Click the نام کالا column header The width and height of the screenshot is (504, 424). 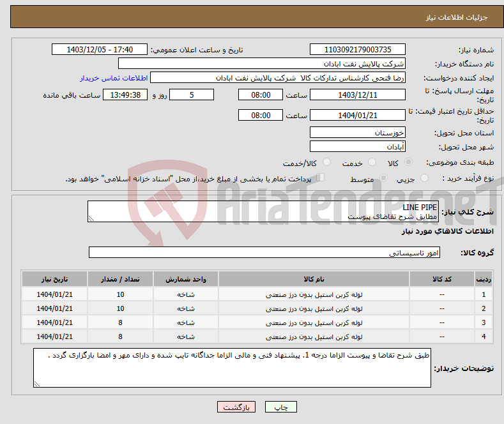click(314, 279)
